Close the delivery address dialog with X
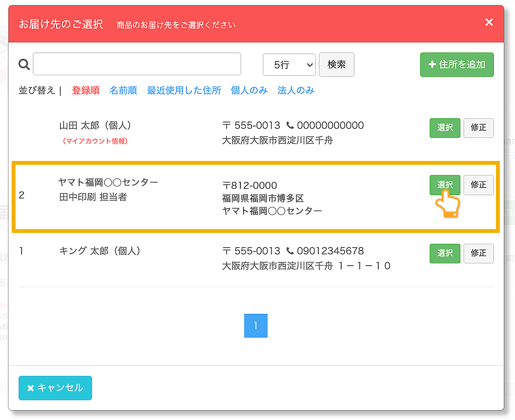The image size is (515, 420). click(x=489, y=22)
